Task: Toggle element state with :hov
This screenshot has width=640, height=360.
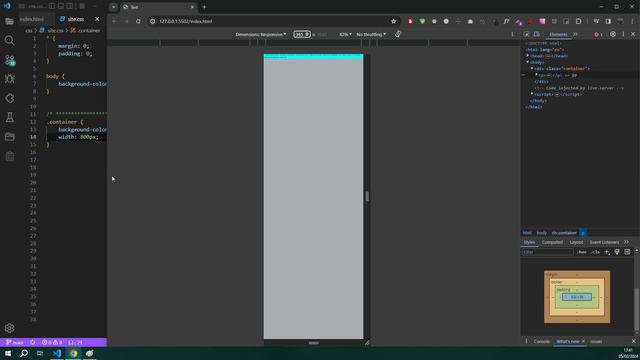Action: point(582,252)
